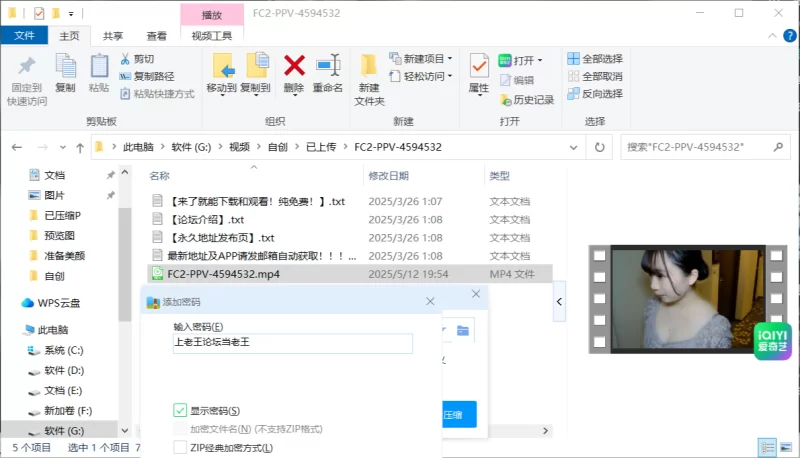Delete file with red X icon

294,74
